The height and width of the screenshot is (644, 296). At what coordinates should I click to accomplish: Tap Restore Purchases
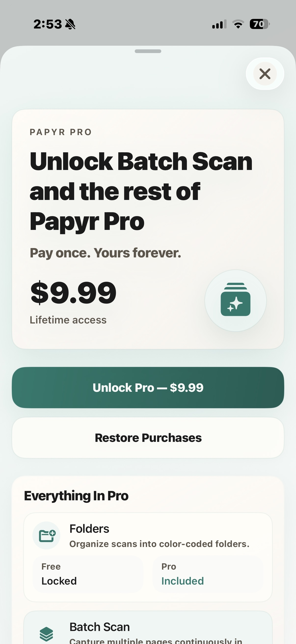tap(148, 438)
